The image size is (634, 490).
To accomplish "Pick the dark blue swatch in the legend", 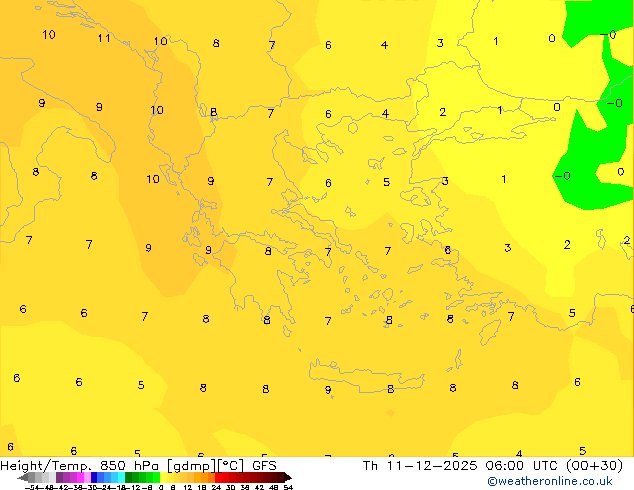I will click(x=94, y=477).
